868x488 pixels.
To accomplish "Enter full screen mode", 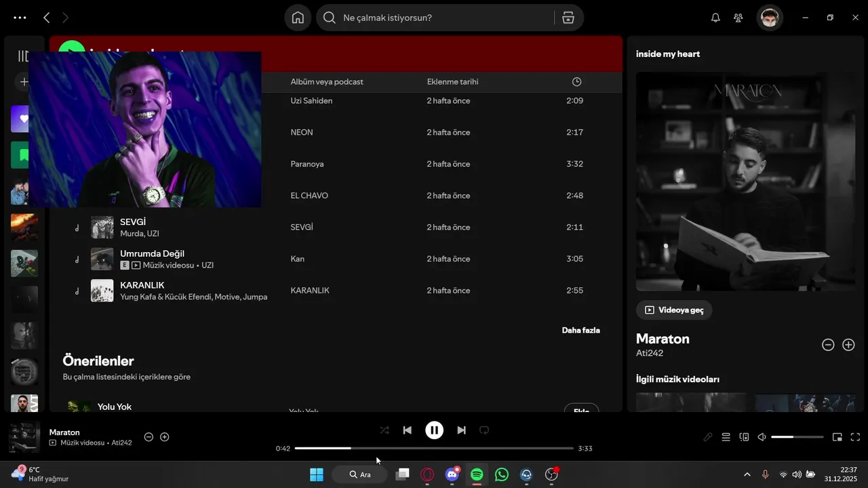I will coord(855,437).
